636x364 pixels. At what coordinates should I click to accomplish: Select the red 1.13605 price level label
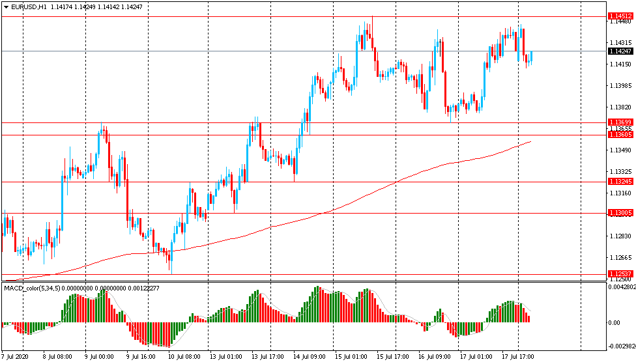tap(620, 135)
